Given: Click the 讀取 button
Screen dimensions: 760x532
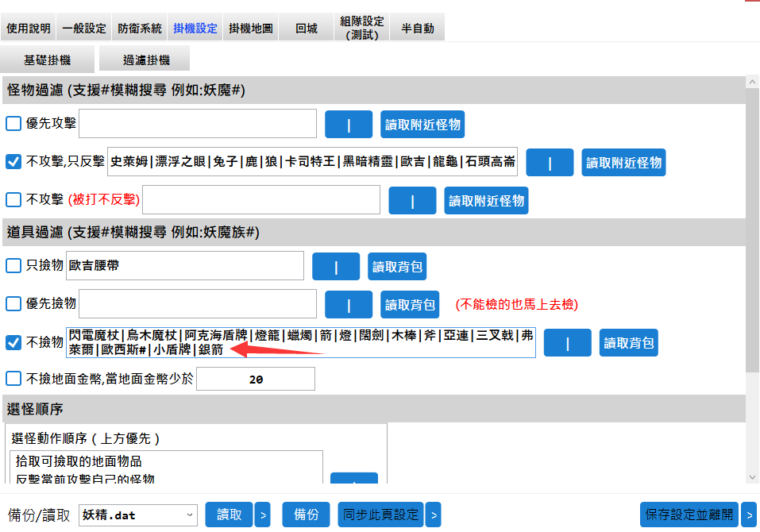Looking at the screenshot, I should click(229, 514).
